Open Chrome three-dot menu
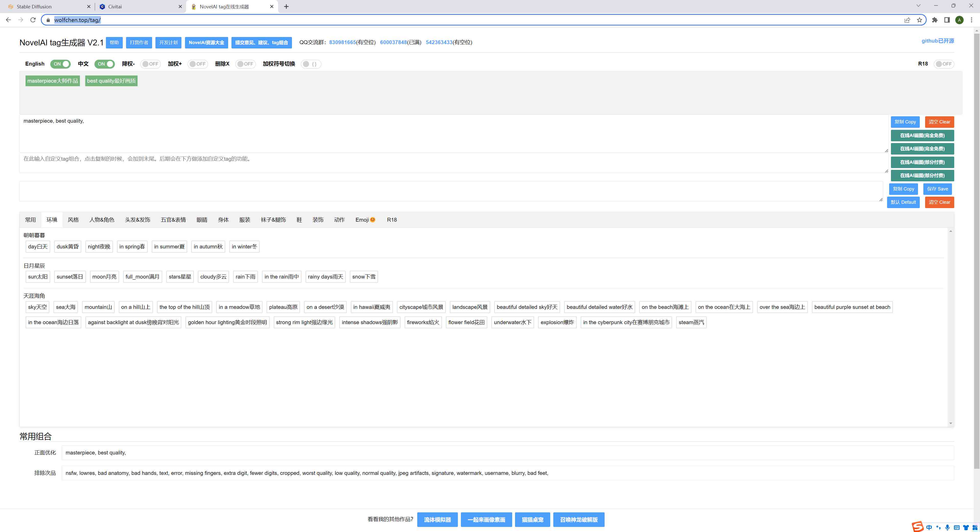 [972, 20]
